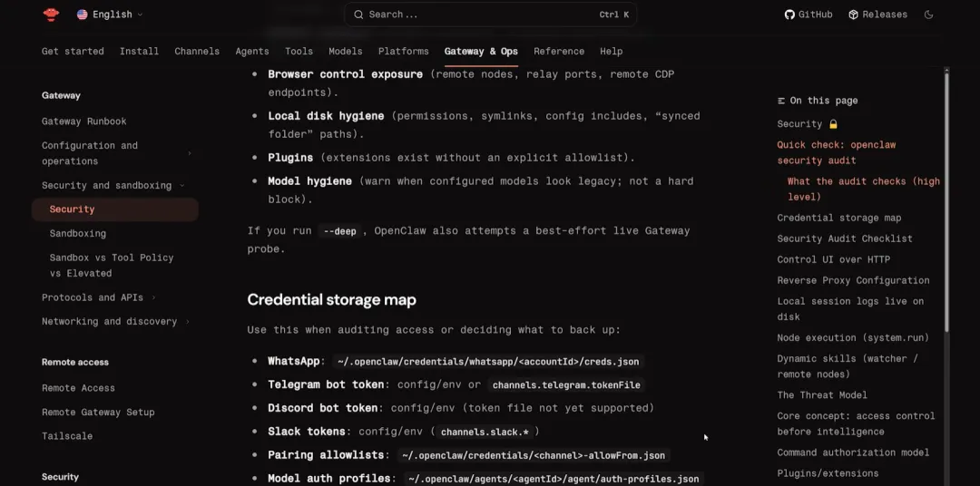Click the --deep inline code
Screen dimensions: 980x486
tap(340, 231)
